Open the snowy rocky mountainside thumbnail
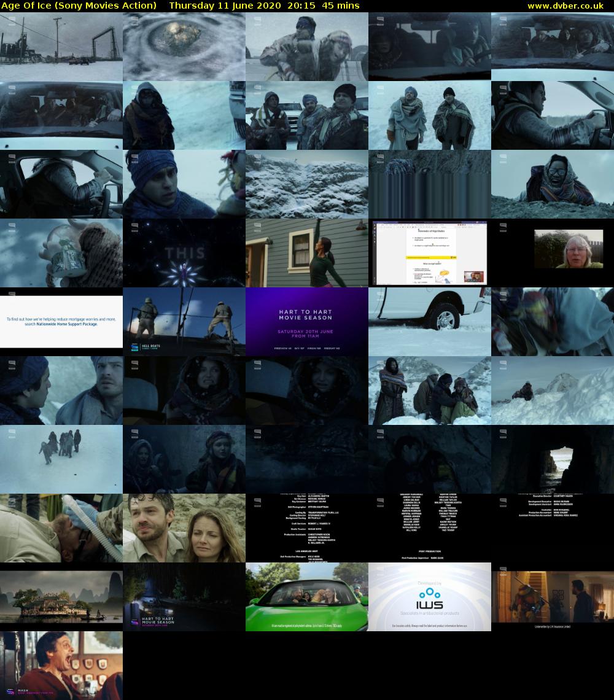The width and height of the screenshot is (614, 700). click(307, 184)
